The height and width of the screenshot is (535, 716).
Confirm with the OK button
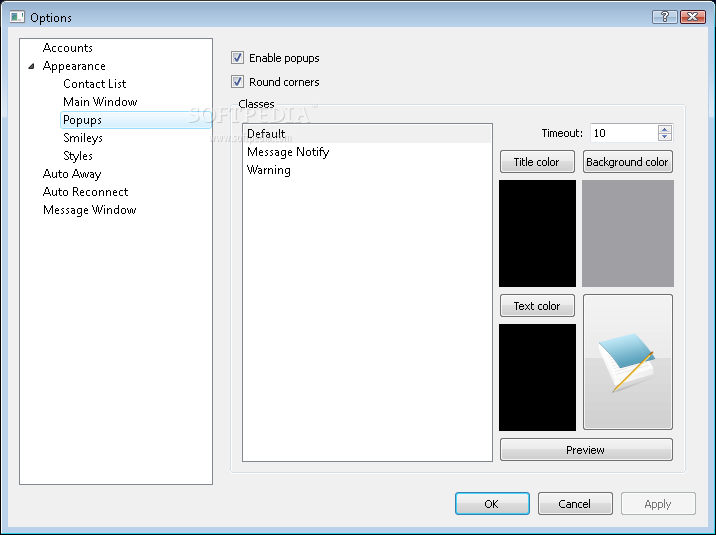click(x=492, y=504)
